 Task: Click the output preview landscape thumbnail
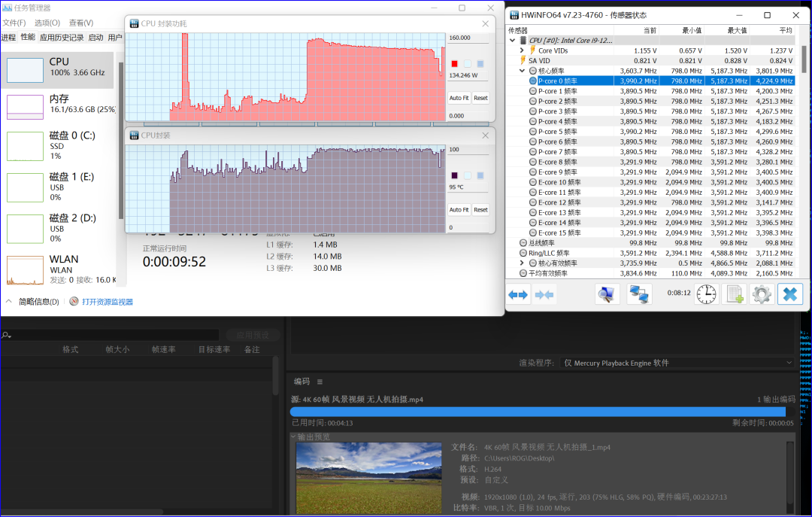click(368, 478)
